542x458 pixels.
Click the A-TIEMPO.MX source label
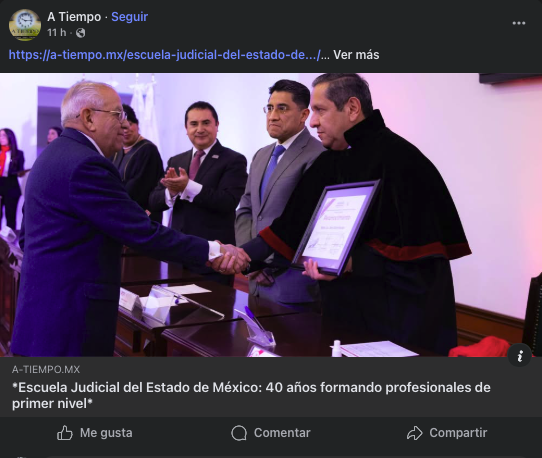coord(46,370)
